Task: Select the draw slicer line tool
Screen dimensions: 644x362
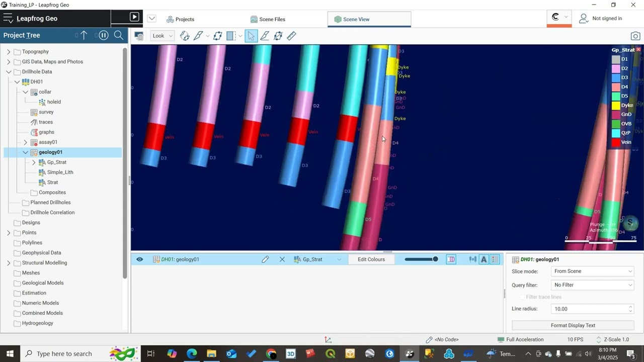Action: pyautogui.click(x=198, y=36)
